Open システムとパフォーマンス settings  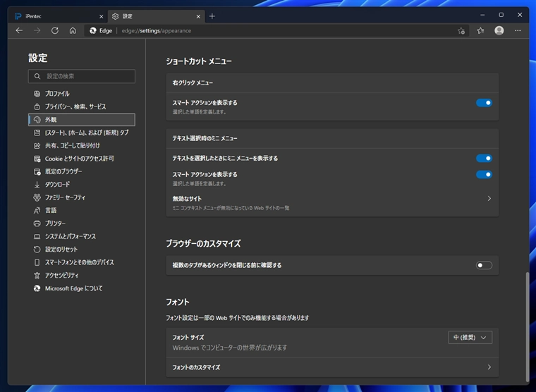coord(82,236)
